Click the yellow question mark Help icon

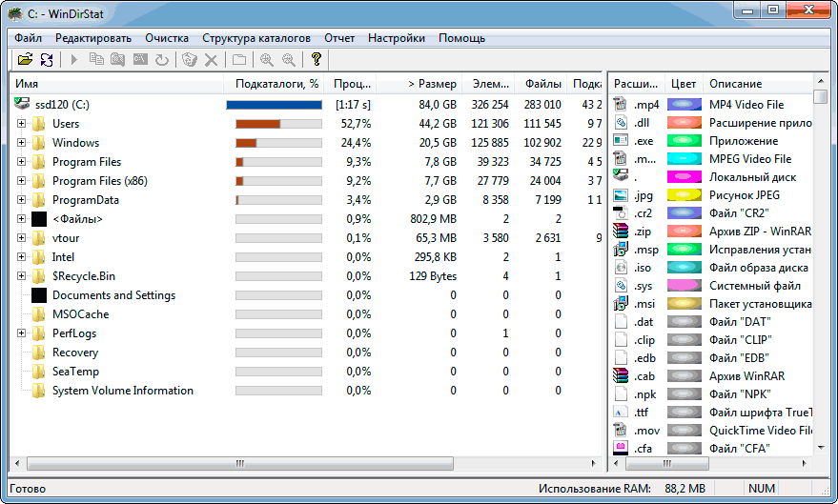click(317, 60)
